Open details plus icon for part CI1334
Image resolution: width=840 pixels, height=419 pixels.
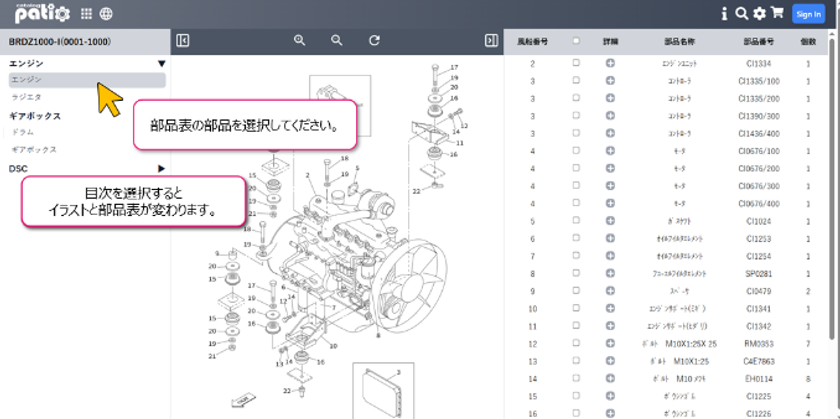[610, 63]
